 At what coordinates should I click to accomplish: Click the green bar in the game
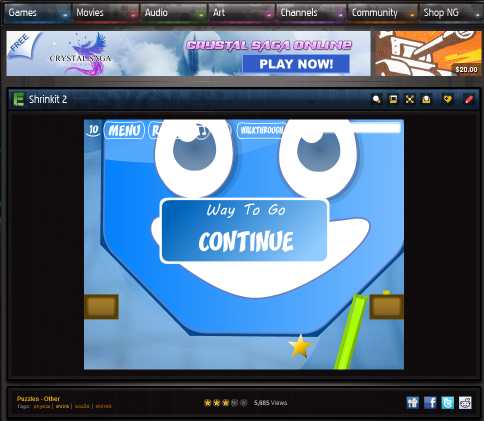pyautogui.click(x=351, y=332)
